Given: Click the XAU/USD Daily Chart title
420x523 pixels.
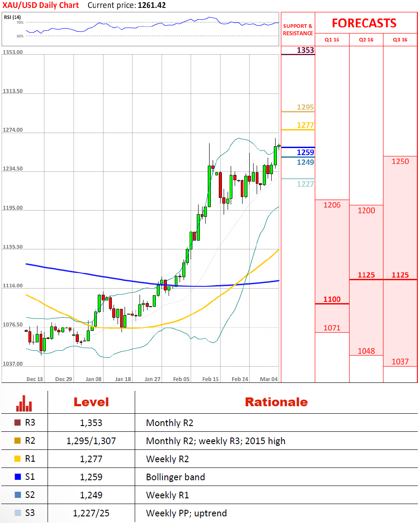Looking at the screenshot, I should point(41,5).
